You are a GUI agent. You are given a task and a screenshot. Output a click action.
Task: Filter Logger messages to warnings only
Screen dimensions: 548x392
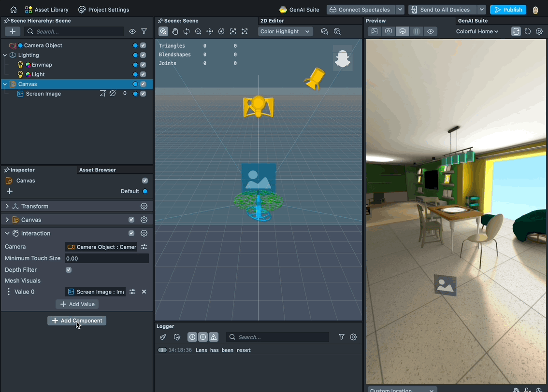coord(213,337)
